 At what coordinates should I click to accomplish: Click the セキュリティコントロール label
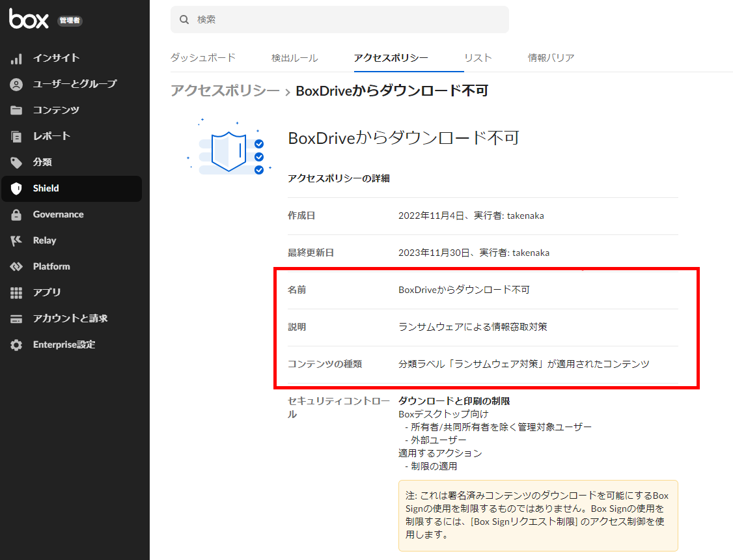coord(339,408)
